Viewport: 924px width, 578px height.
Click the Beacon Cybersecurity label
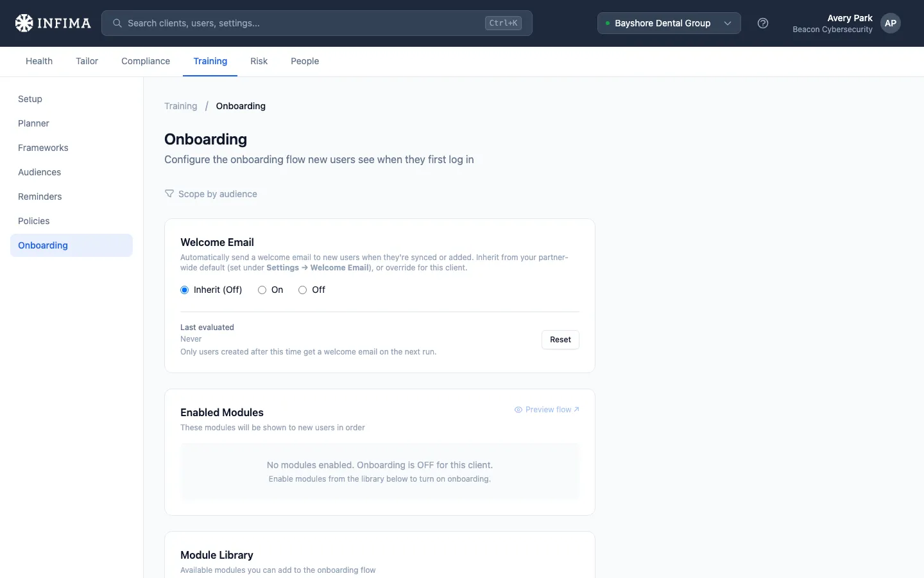832,30
